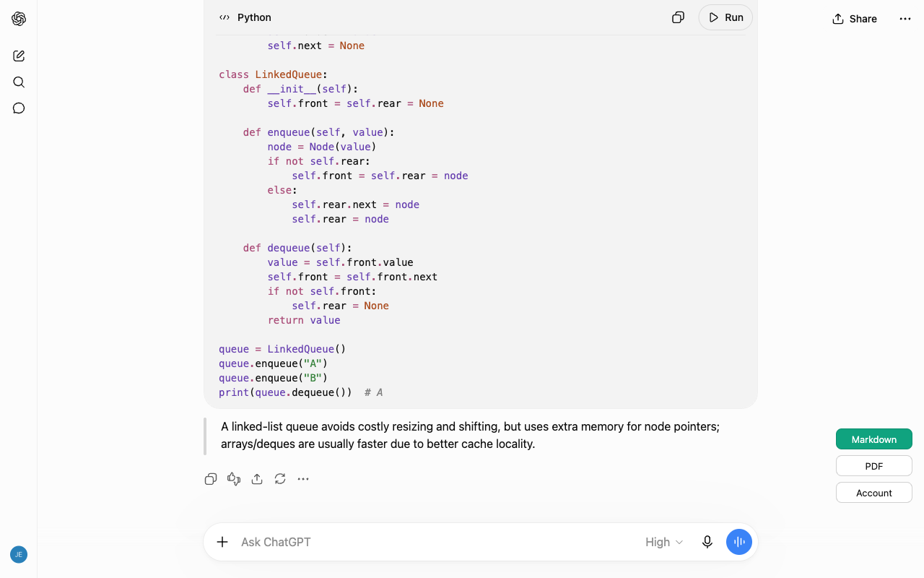Screen dimensions: 924x578
Task: Copy the response with copy icon
Action: tap(211, 479)
